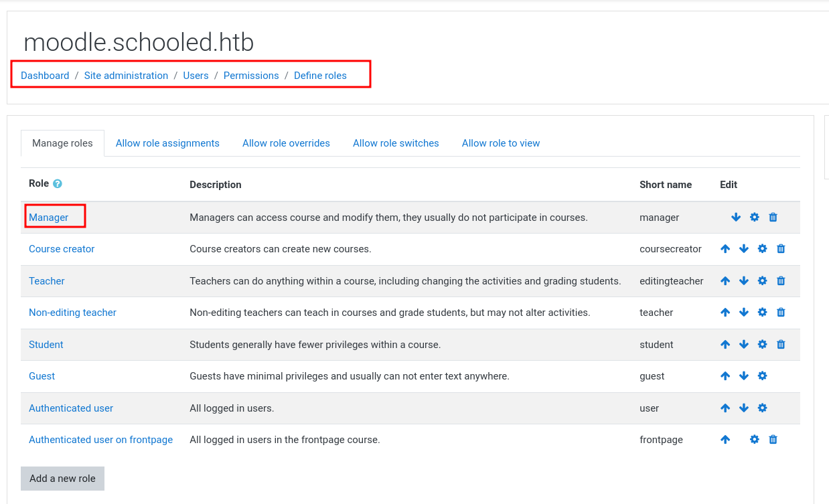The width and height of the screenshot is (829, 504).
Task: Move frontpage role up
Action: click(x=725, y=440)
